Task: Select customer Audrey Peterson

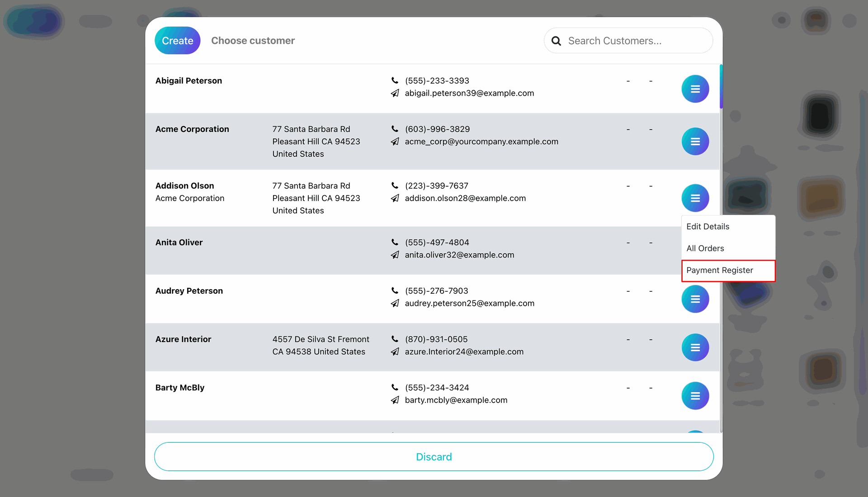Action: coord(189,291)
